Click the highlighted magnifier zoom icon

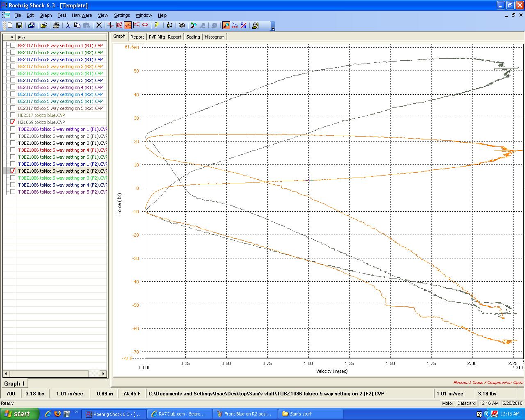tap(226, 25)
